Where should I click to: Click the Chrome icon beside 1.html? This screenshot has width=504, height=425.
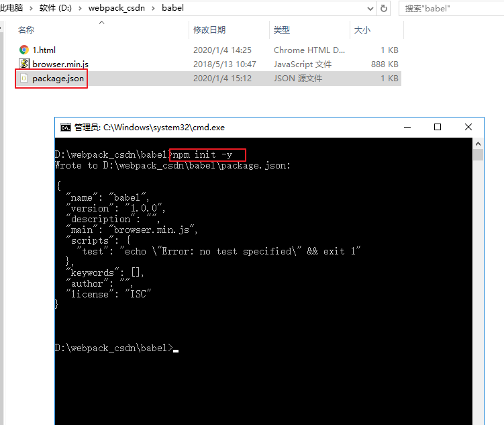pos(23,50)
